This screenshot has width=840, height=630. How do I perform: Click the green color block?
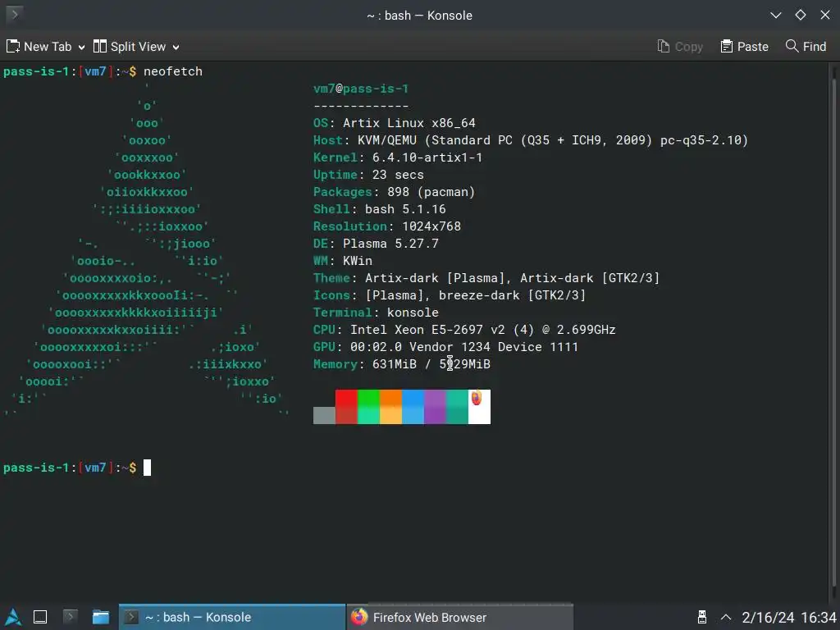(368, 407)
